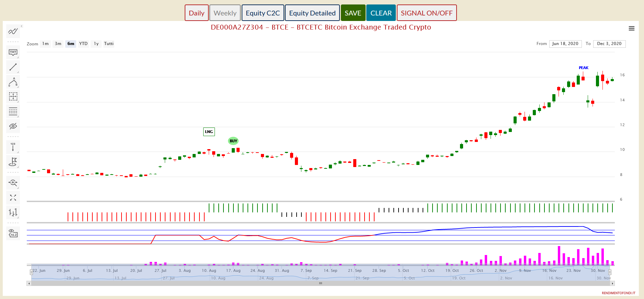Open the chart type series icon

point(13,212)
